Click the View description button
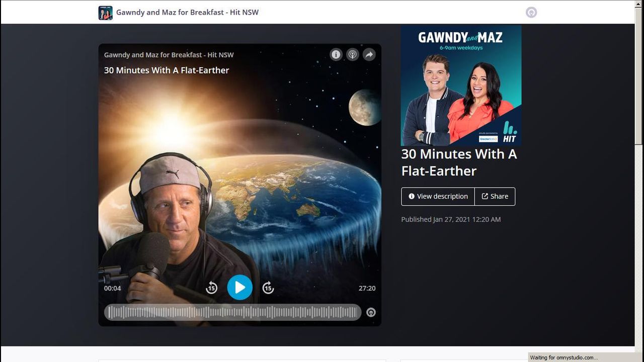The height and width of the screenshot is (362, 644). tap(438, 197)
